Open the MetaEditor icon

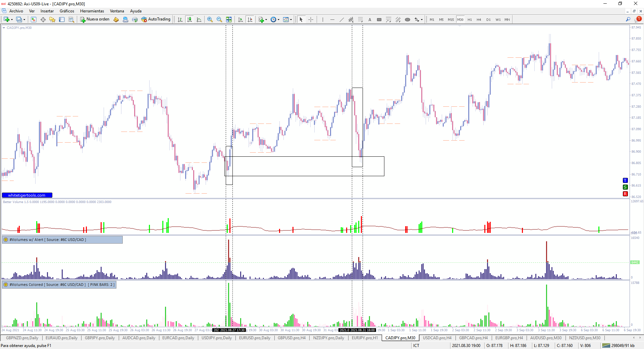pyautogui.click(x=116, y=19)
